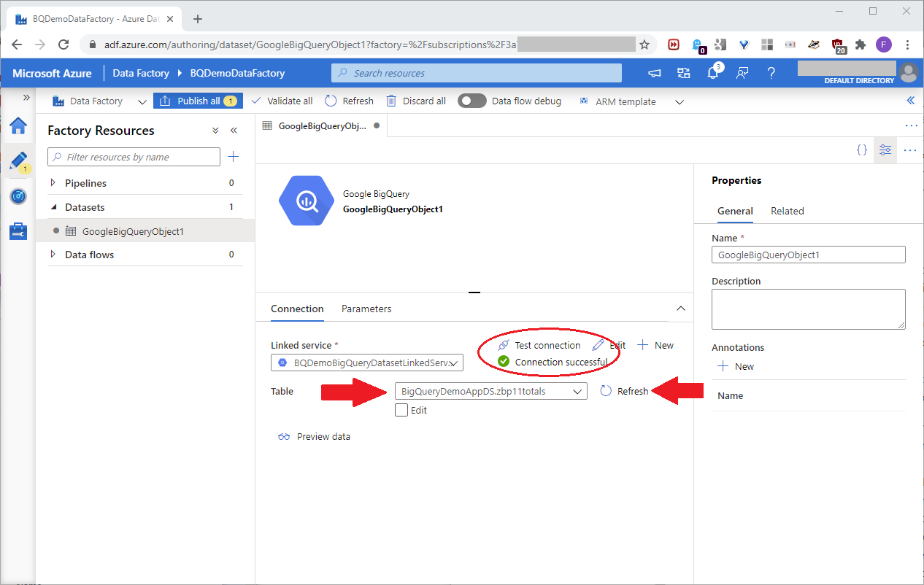924x585 pixels.
Task: Expand the left sidebar with double chevron
Action: tap(26, 97)
